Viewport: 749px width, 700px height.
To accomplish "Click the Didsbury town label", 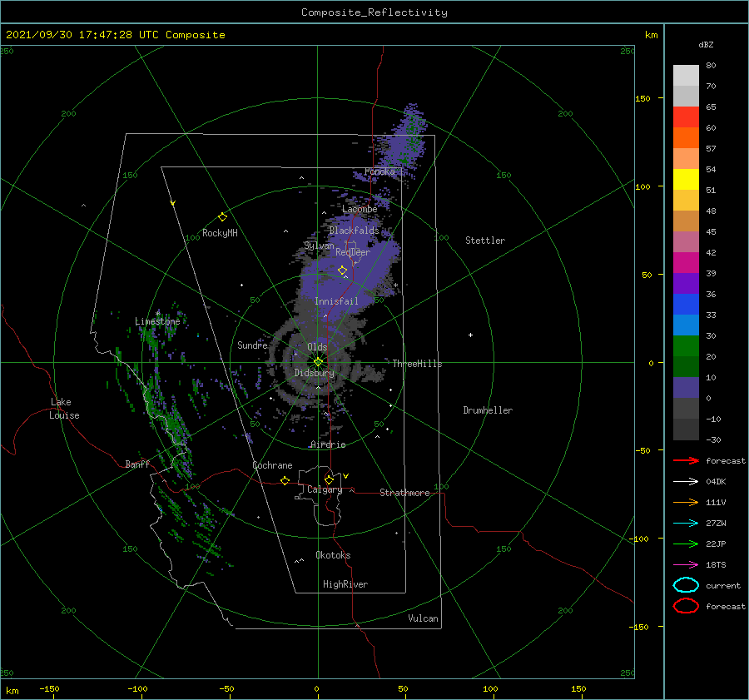I will 315,373.
